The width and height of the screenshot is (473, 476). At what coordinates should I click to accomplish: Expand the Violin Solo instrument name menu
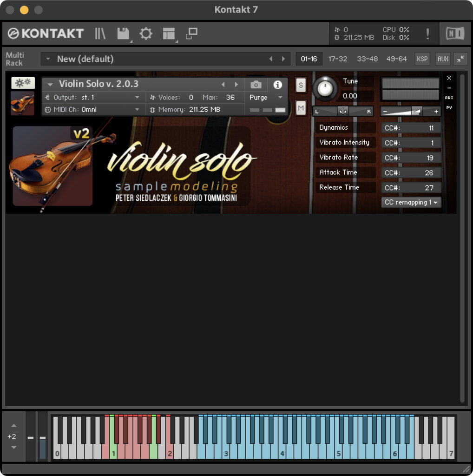(50, 84)
